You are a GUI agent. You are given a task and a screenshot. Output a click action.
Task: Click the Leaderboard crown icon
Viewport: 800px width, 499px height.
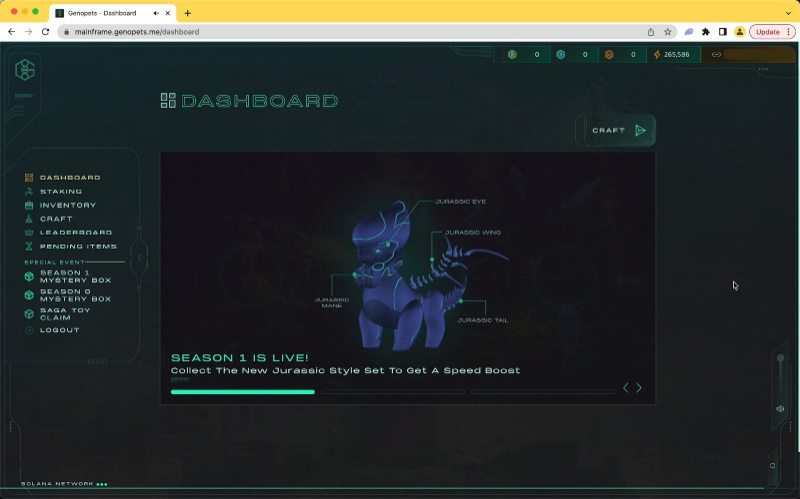click(x=29, y=233)
